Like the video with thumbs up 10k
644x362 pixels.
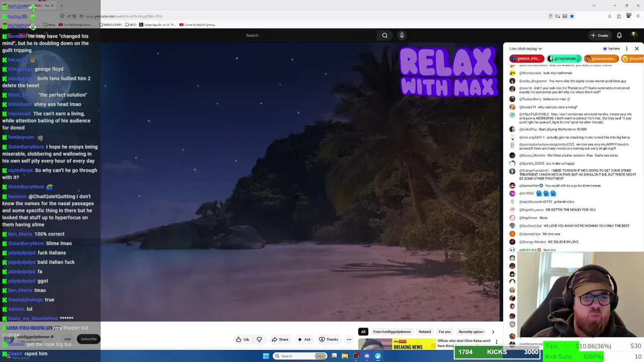243,339
